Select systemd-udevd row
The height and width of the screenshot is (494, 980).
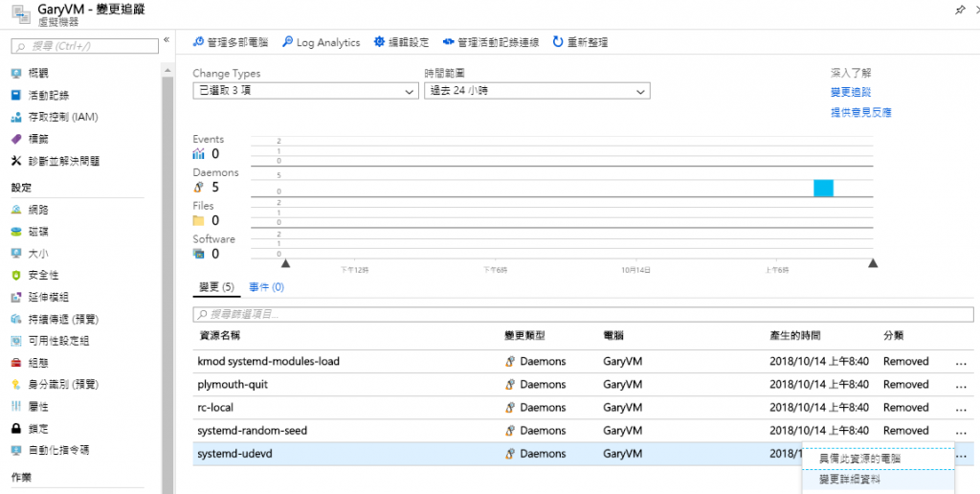click(x=583, y=454)
